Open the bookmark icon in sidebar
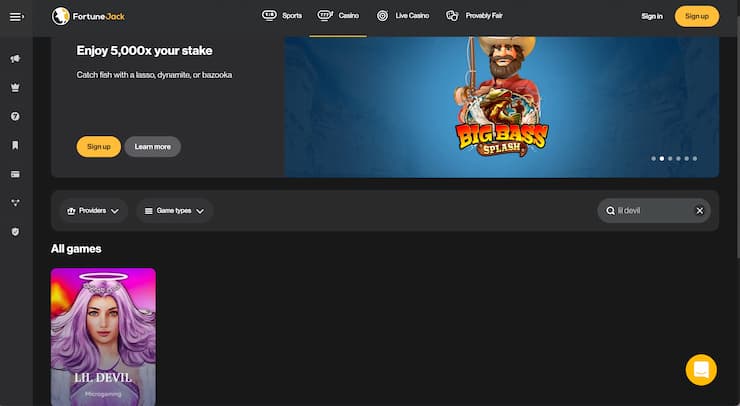Screen dimensions: 740x406 16,145
